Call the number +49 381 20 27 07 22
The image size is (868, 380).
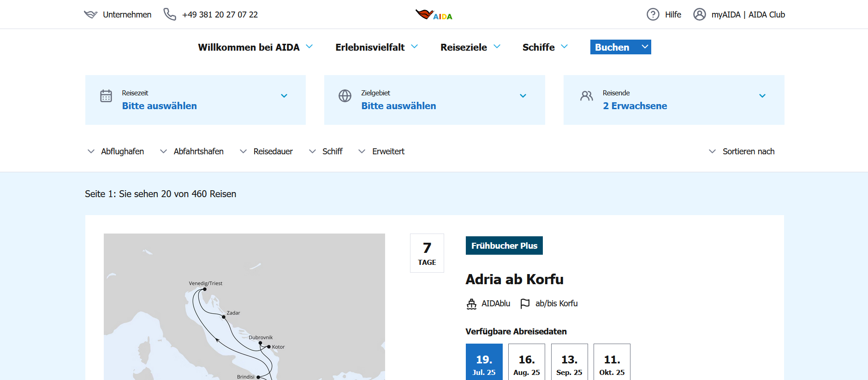pyautogui.click(x=220, y=15)
